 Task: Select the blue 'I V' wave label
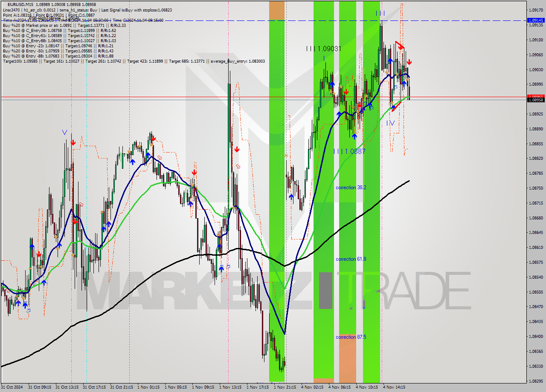(x=390, y=123)
